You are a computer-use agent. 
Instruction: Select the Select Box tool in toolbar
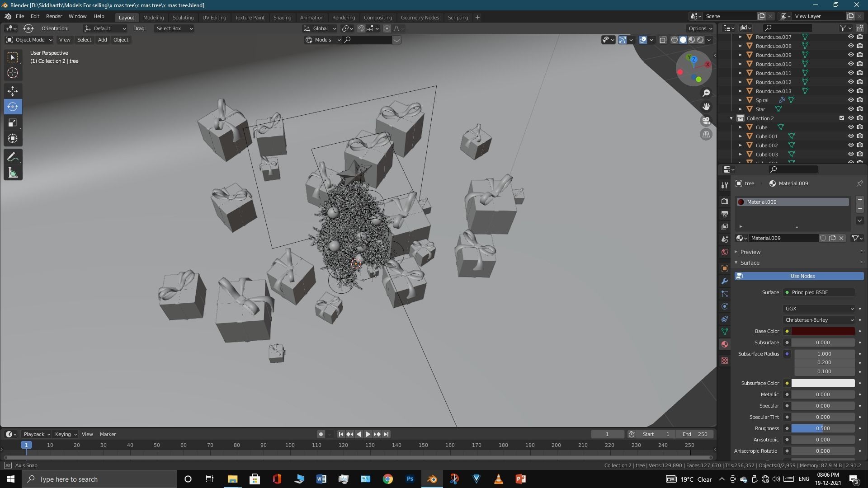13,57
